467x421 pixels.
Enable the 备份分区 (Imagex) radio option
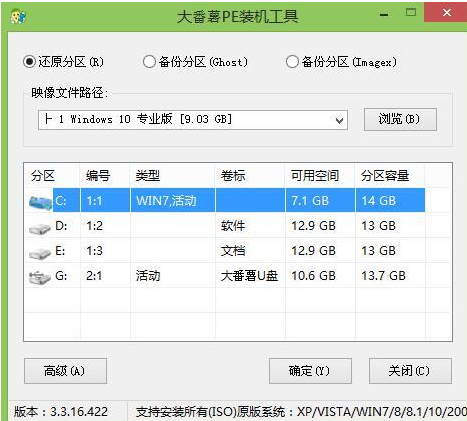[x=342, y=62]
